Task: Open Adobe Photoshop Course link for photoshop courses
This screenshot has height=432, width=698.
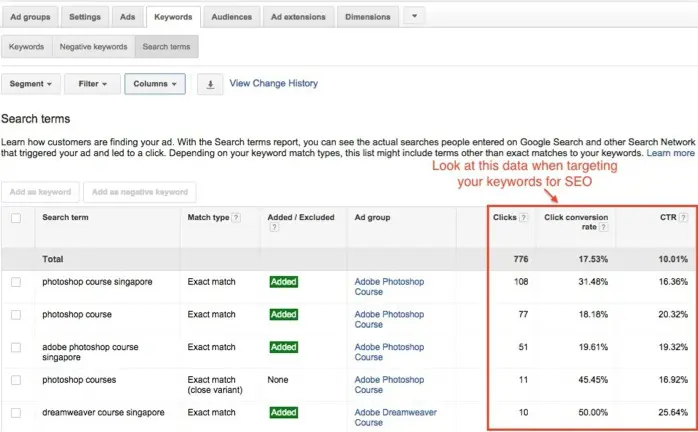Action: click(x=389, y=385)
